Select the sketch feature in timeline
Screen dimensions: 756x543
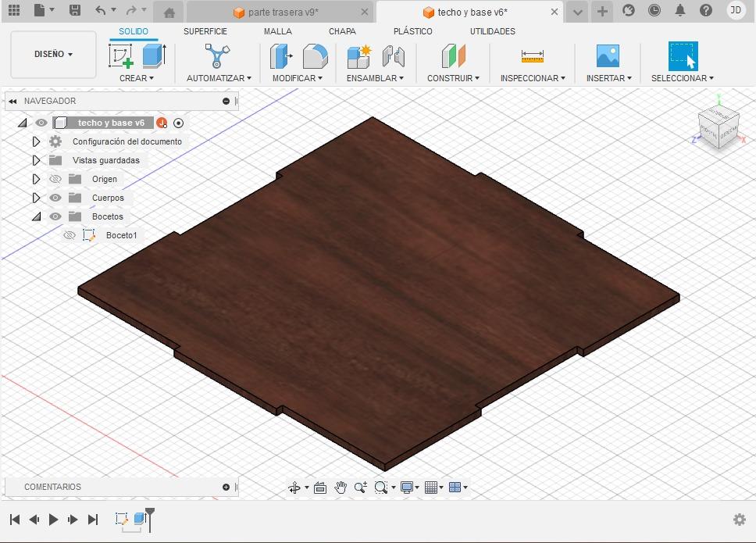[x=122, y=519]
